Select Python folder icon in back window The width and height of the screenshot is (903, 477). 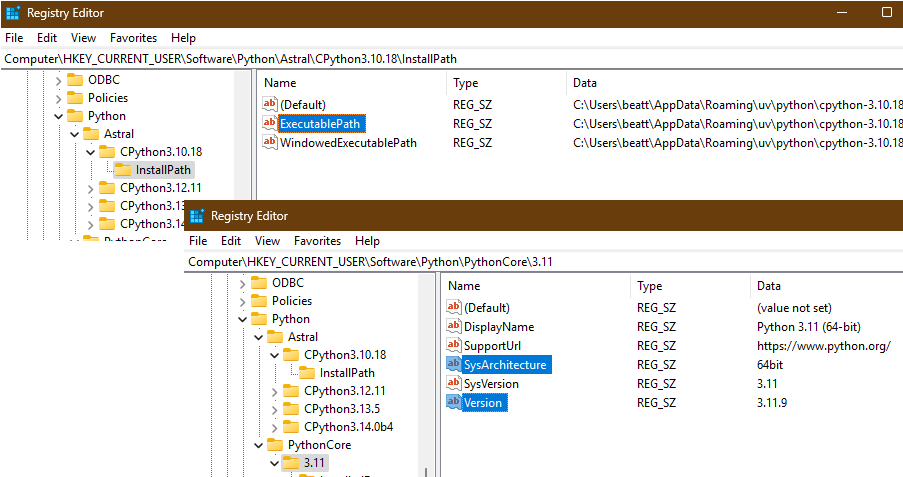point(75,116)
